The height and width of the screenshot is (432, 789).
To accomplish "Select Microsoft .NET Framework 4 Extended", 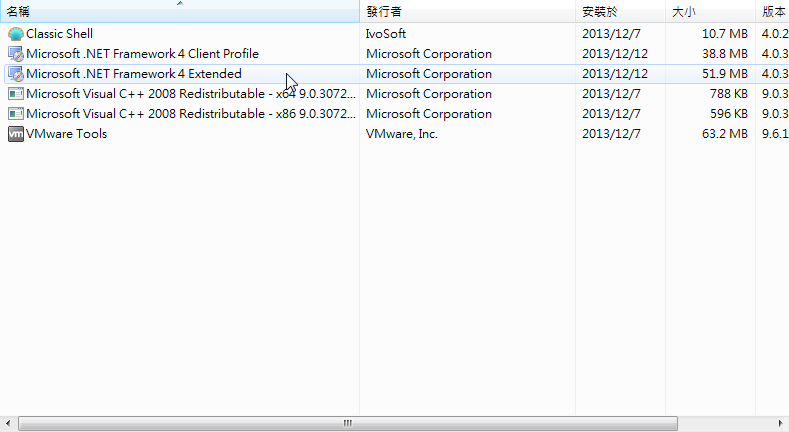I will (134, 74).
